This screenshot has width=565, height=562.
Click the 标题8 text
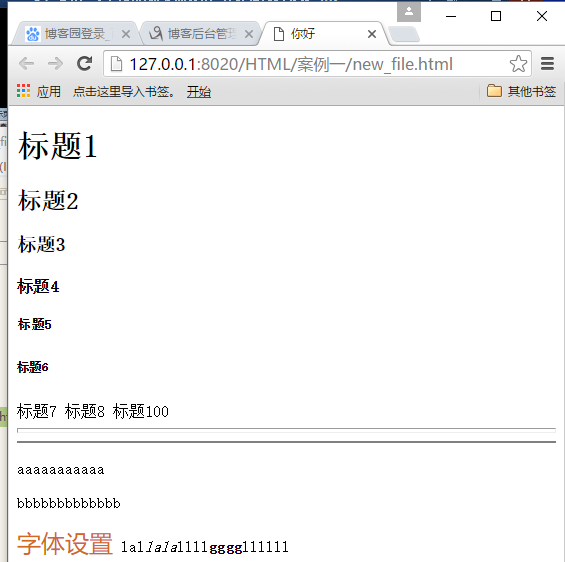coord(85,411)
